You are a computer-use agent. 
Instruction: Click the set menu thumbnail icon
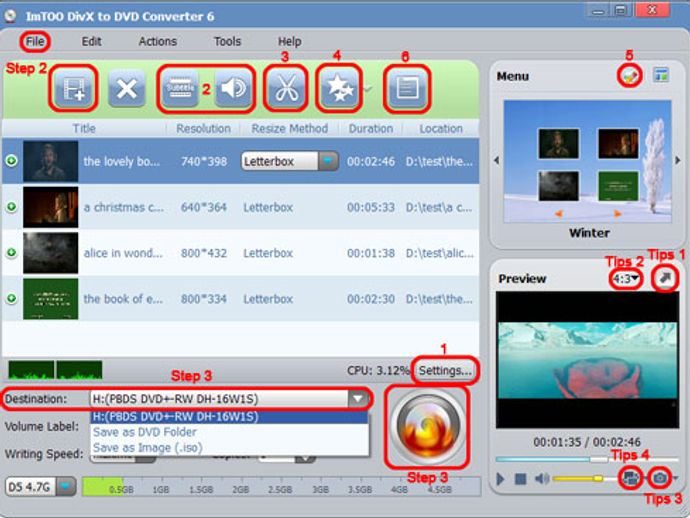pos(631,478)
